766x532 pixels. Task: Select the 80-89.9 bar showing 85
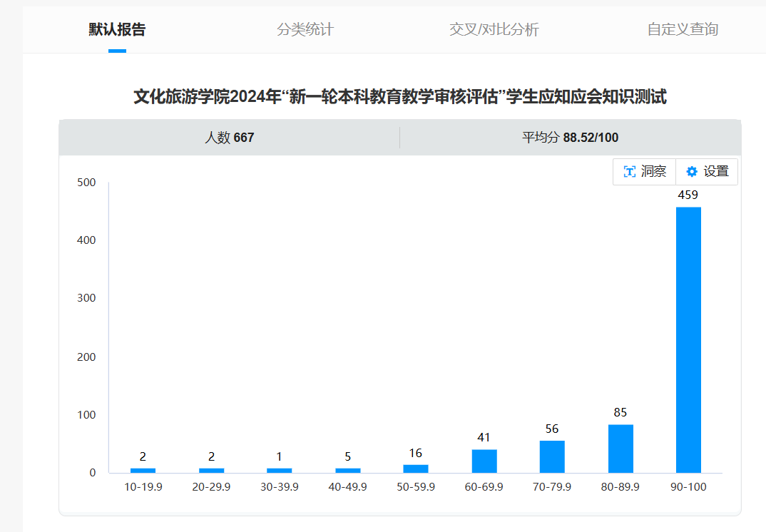pyautogui.click(x=621, y=449)
